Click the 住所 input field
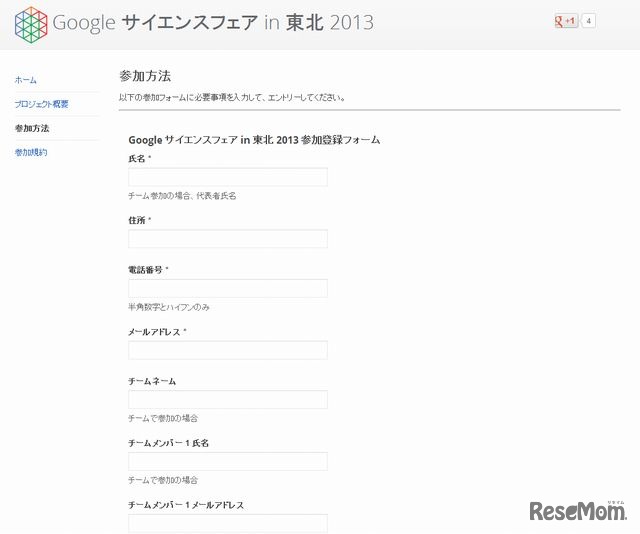The image size is (640, 534). click(228, 238)
